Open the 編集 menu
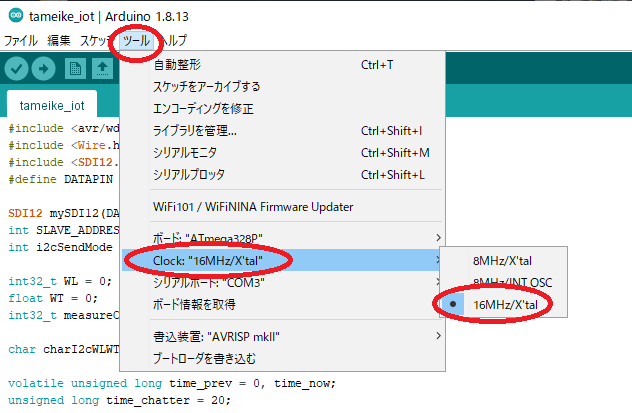 tap(59, 41)
